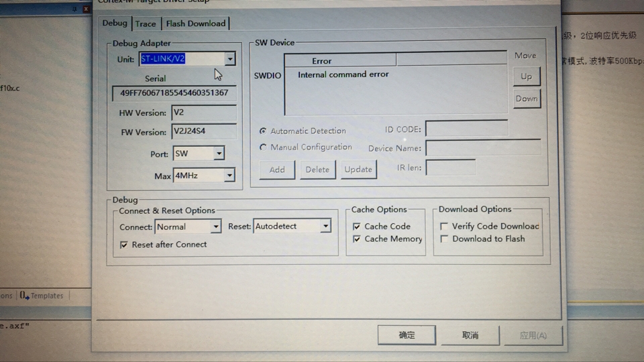The image size is (644, 362).
Task: Click the Move Down button
Action: click(527, 99)
